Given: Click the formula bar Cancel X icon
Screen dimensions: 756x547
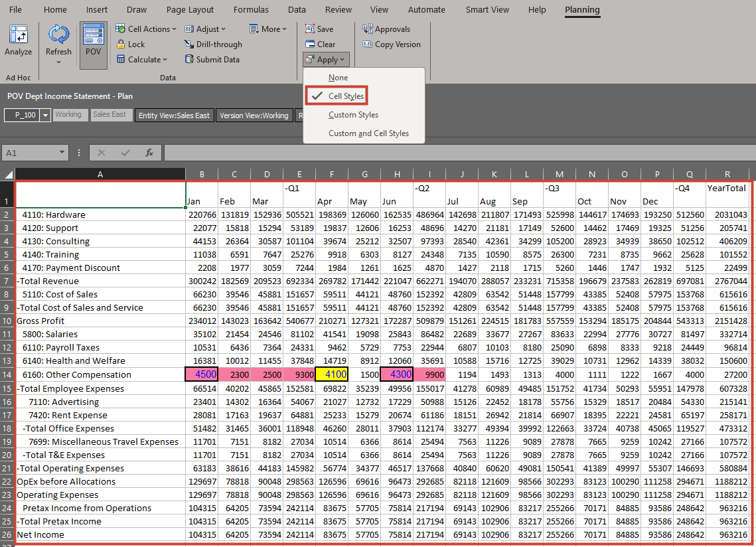Looking at the screenshot, I should 102,153.
